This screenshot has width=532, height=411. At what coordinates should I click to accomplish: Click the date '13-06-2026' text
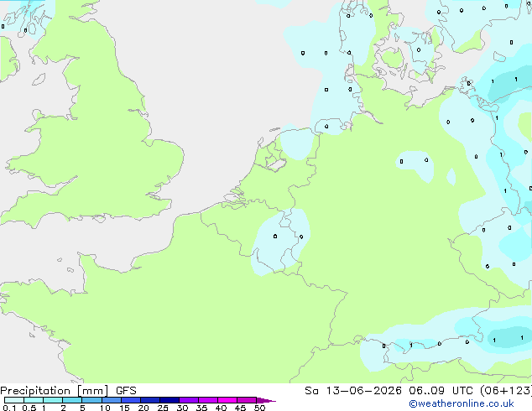(x=363, y=391)
